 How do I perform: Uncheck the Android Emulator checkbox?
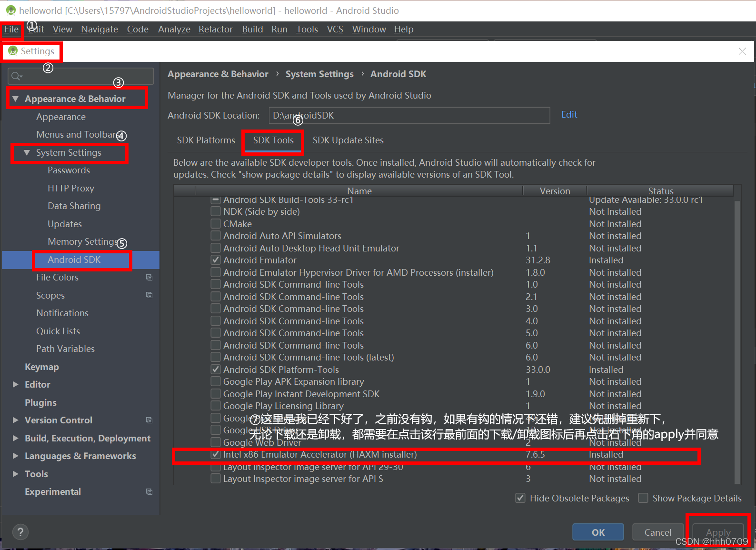pos(216,260)
